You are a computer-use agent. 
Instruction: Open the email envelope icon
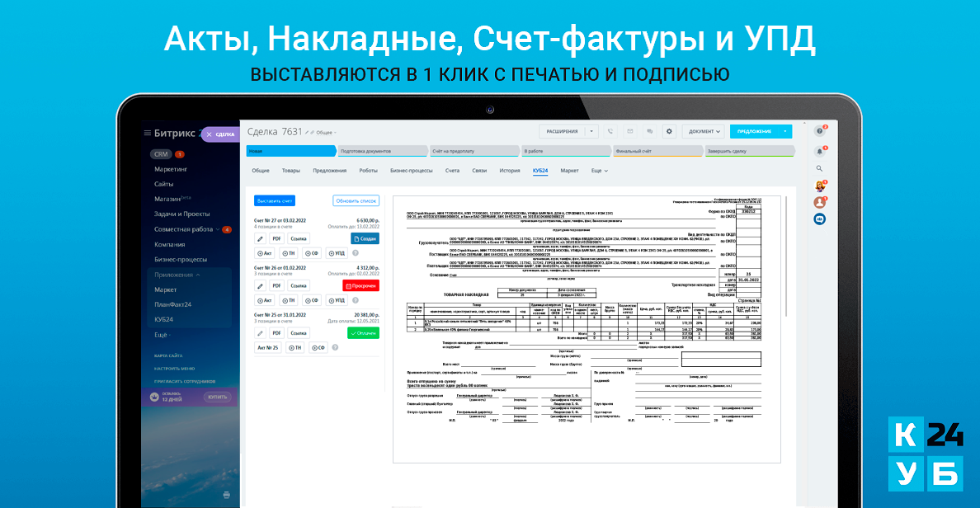[630, 131]
